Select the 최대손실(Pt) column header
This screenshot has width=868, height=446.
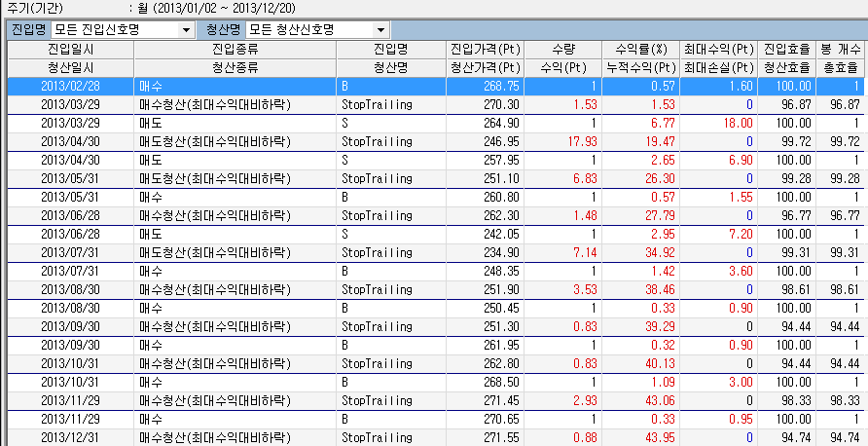[x=718, y=67]
